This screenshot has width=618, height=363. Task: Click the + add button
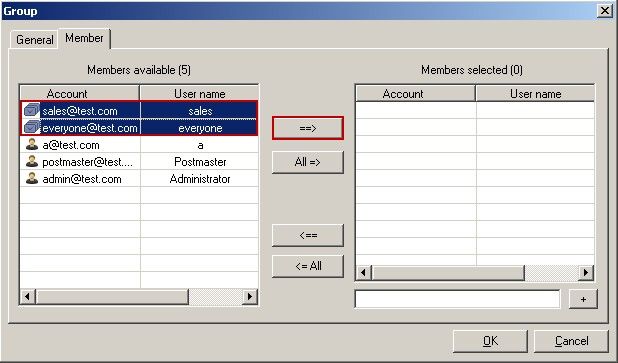[583, 299]
